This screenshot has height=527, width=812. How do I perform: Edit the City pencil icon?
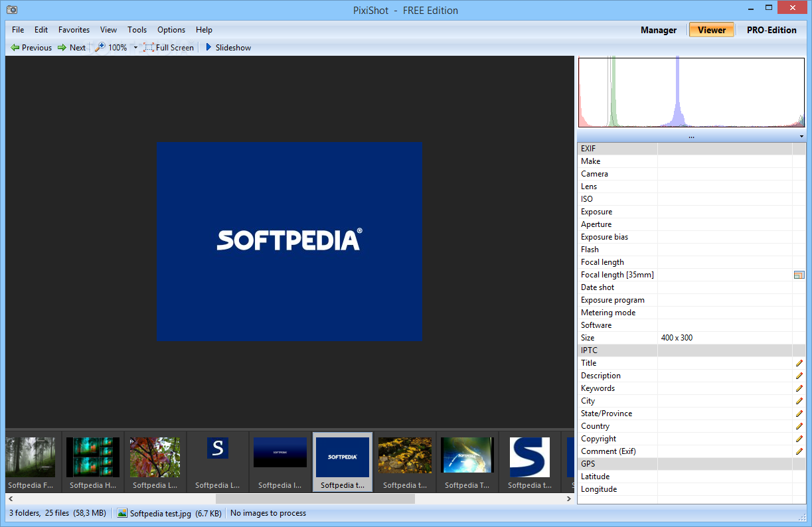point(799,401)
